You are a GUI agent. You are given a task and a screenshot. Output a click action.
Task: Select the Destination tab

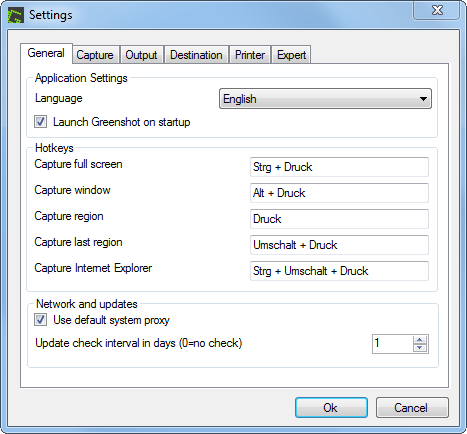(x=196, y=55)
